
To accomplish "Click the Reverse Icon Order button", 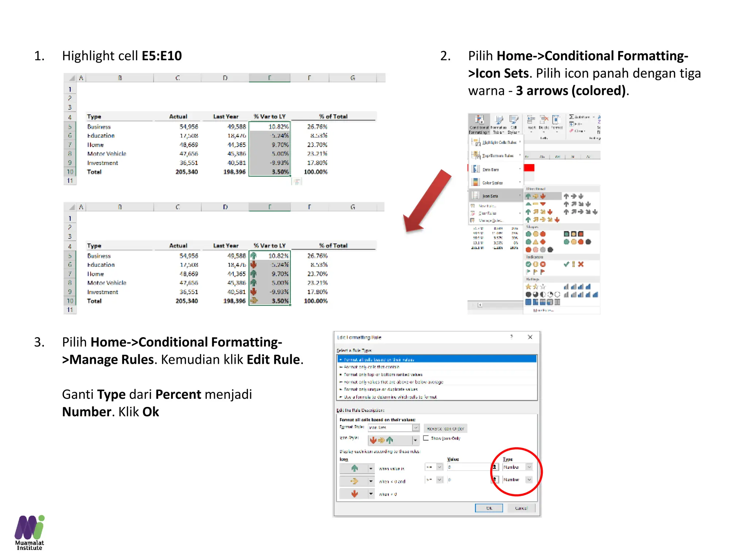I will coord(445,428).
